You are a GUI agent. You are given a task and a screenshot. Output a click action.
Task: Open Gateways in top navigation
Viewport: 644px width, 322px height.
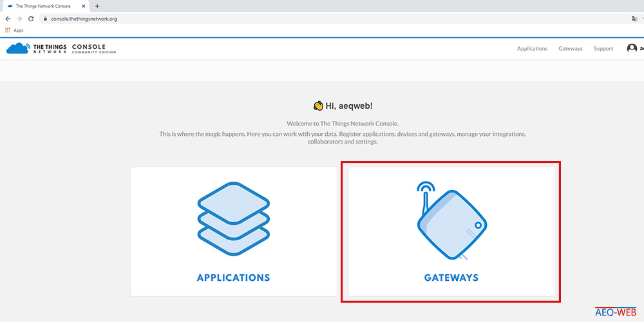tap(571, 48)
